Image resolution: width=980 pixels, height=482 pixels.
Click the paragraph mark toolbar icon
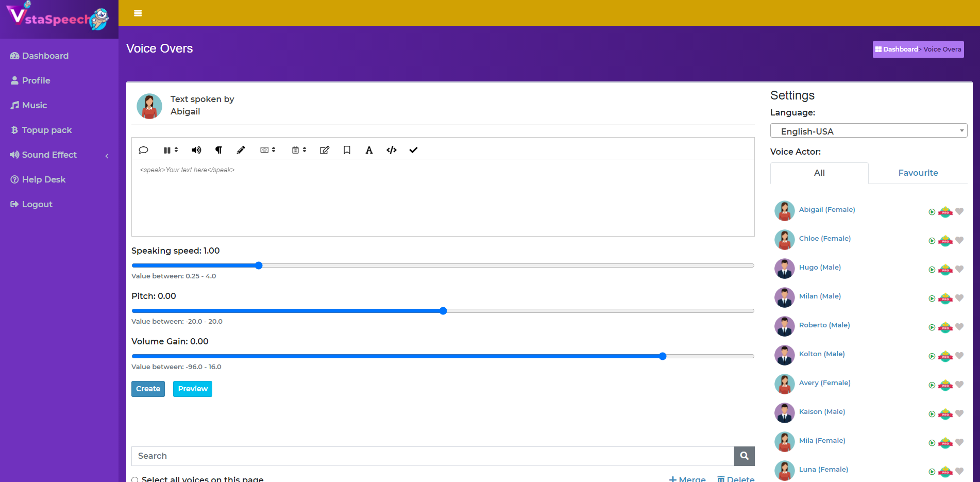tap(218, 150)
